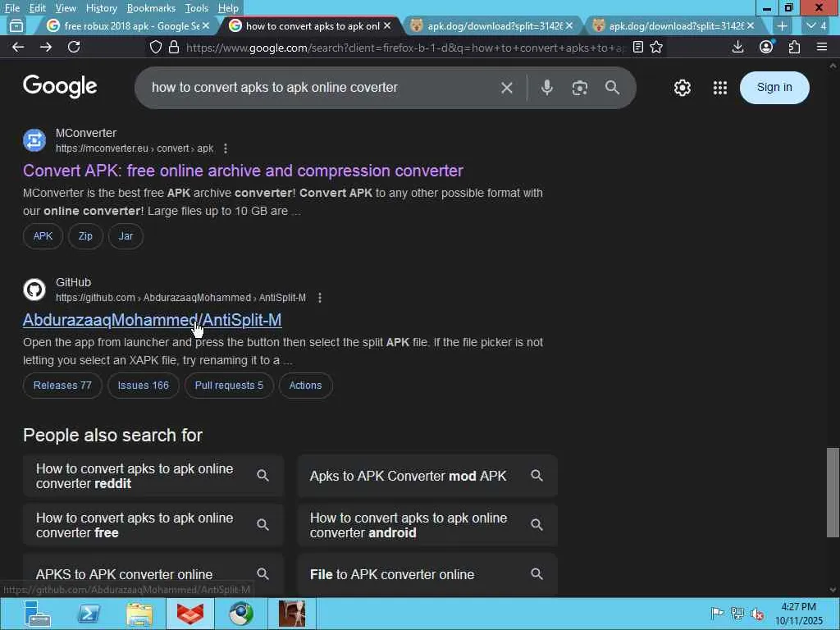The height and width of the screenshot is (630, 840).
Task: Search by image with camera icon
Action: [580, 88]
